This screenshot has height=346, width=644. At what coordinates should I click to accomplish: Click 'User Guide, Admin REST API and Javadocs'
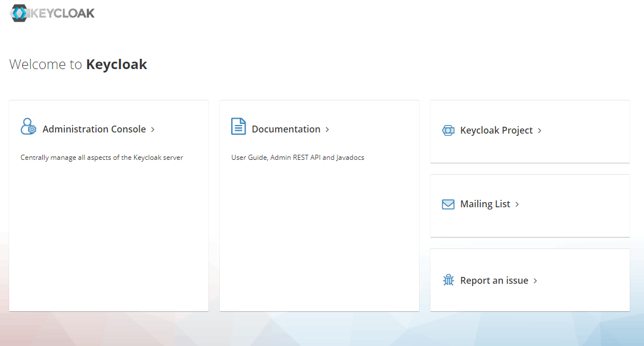coord(298,158)
